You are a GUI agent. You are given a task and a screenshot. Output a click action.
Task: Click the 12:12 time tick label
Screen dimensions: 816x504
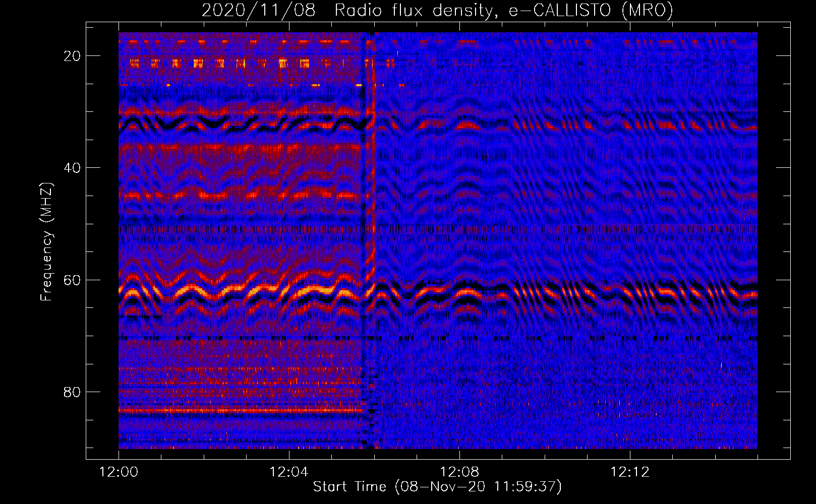click(629, 472)
